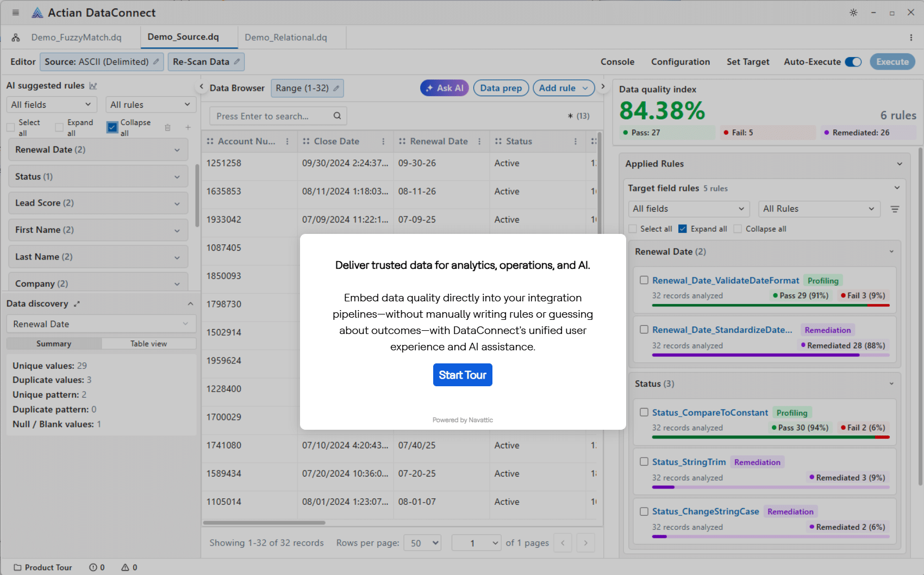Click the errors count icon in status bar
The height and width of the screenshot is (575, 924).
pyautogui.click(x=93, y=567)
